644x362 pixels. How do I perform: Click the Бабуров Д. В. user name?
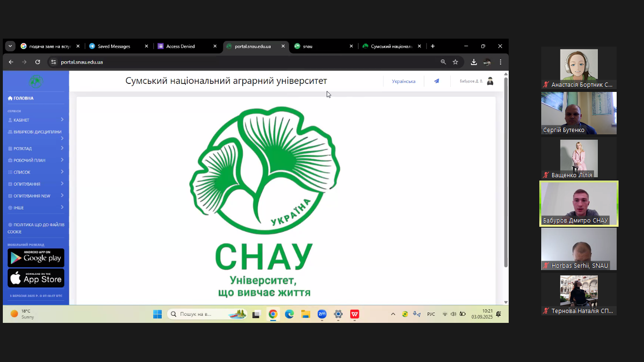tap(471, 82)
